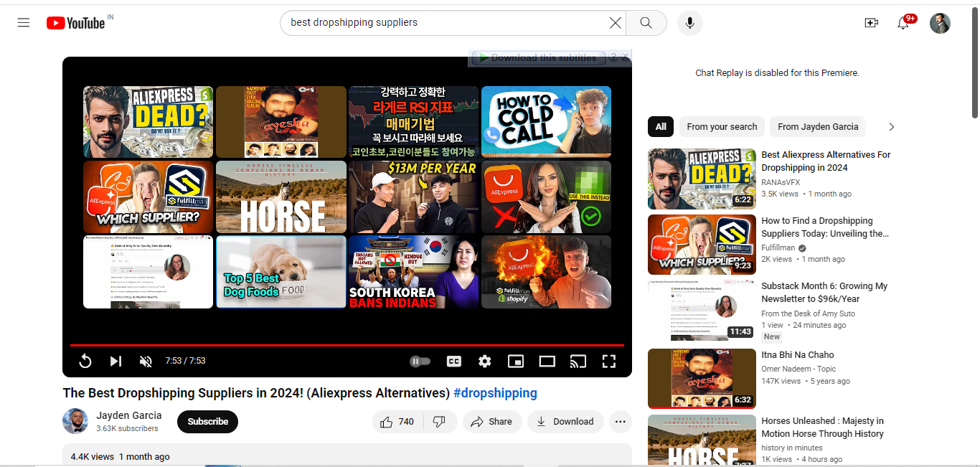The image size is (980, 467).
Task: Click Fulfillman channel name
Action: pyautogui.click(x=778, y=247)
